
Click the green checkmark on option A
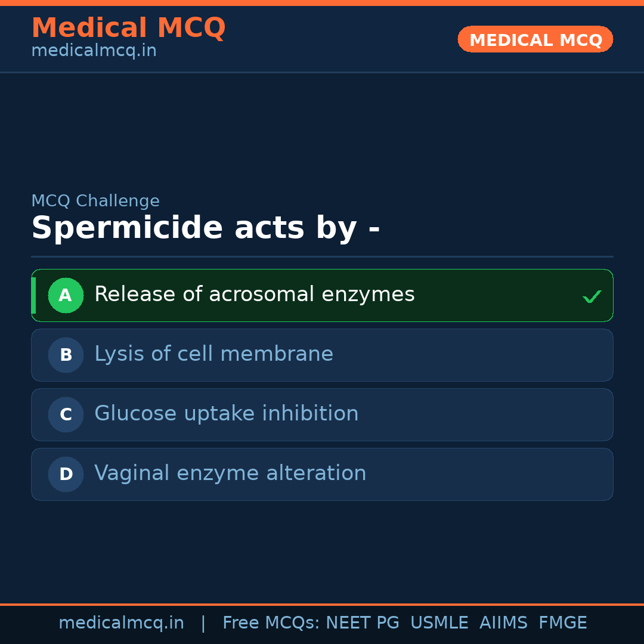point(592,296)
